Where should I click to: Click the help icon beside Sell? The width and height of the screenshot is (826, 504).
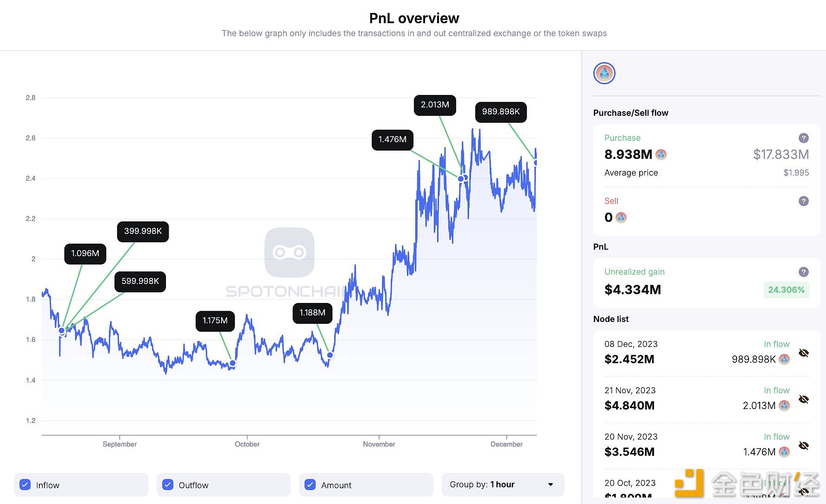[x=804, y=201]
